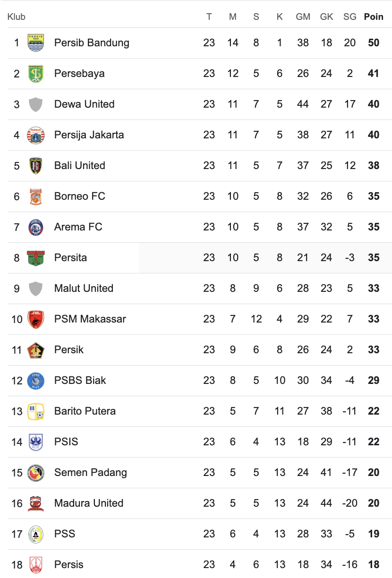Screen dimensions: 392x578
Task: Click the Persija Jakarta club crest
Action: point(36,135)
